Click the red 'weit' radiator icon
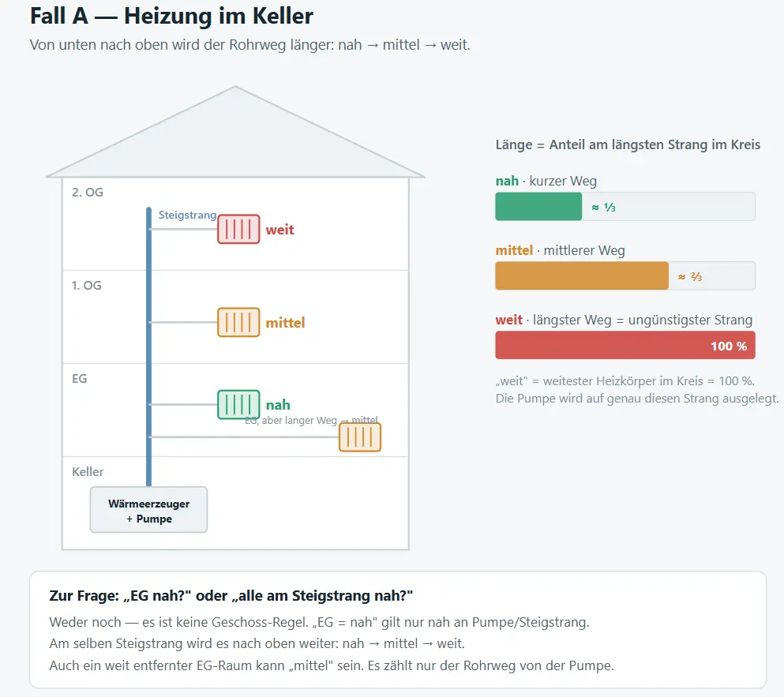 click(x=238, y=229)
